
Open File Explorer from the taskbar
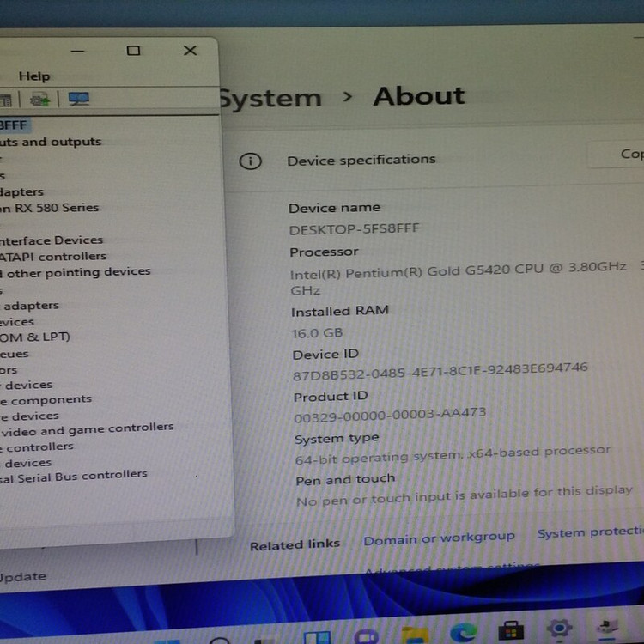415,635
